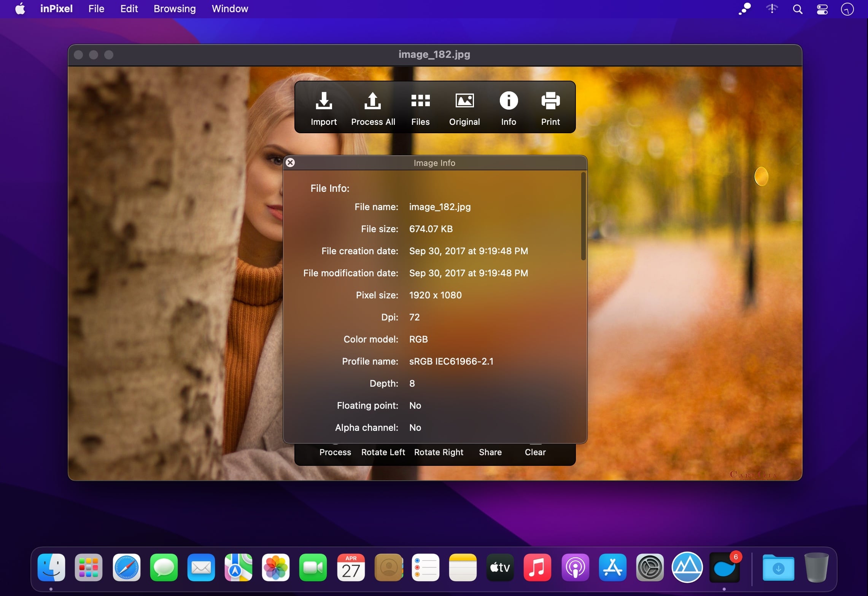
Task: Open the Browsing menu
Action: (175, 9)
